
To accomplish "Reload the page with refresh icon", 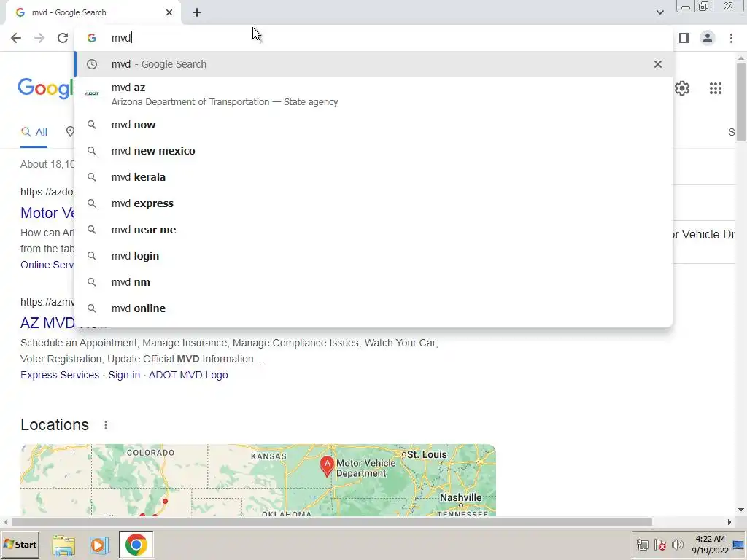I will coord(63,38).
